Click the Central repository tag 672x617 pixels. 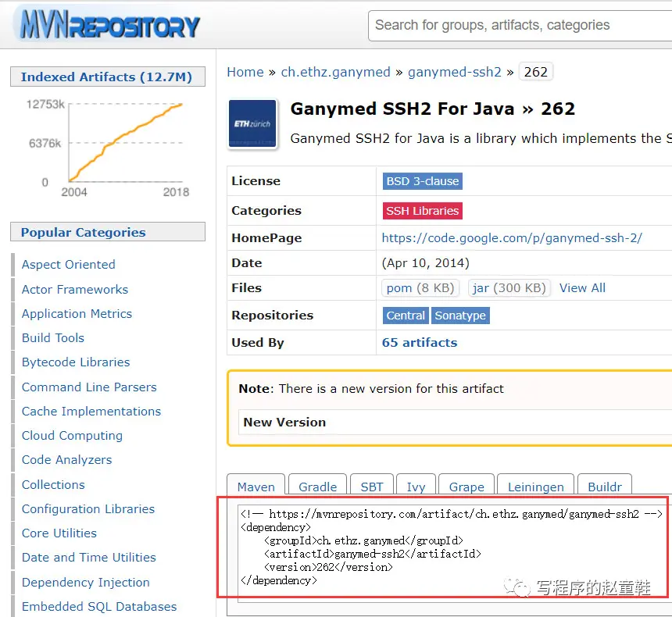coord(406,316)
